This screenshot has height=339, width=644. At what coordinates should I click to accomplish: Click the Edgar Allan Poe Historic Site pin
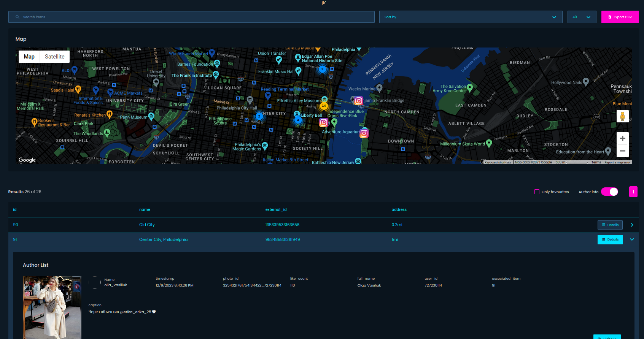coord(298,57)
